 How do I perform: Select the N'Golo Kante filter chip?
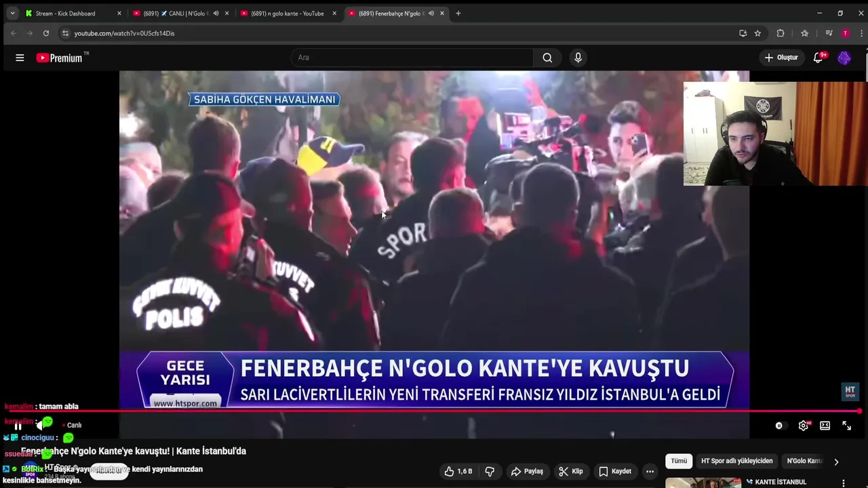[x=804, y=461]
